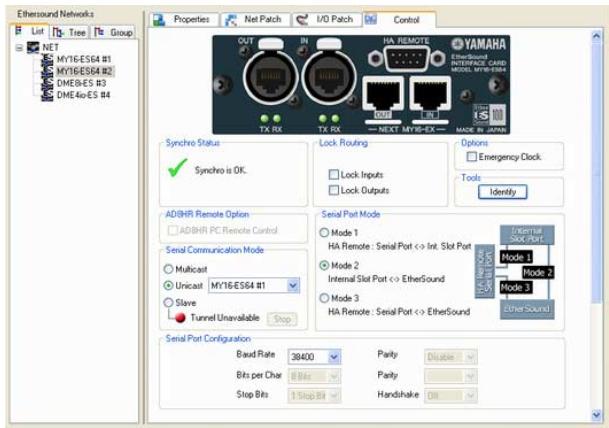The height and width of the screenshot is (428, 609).
Task: Choose Serial Port Mode 1
Action: pyautogui.click(x=324, y=233)
